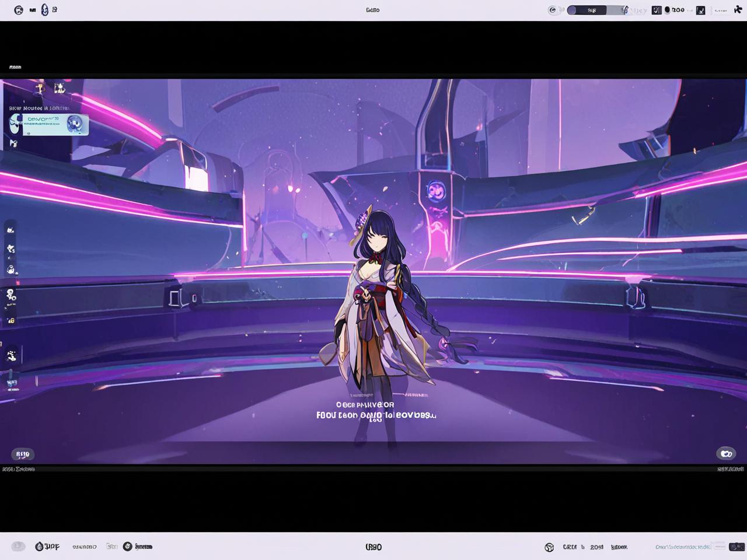
Task: Select the fifth yellow icon in the left sidebar
Action: 11,320
